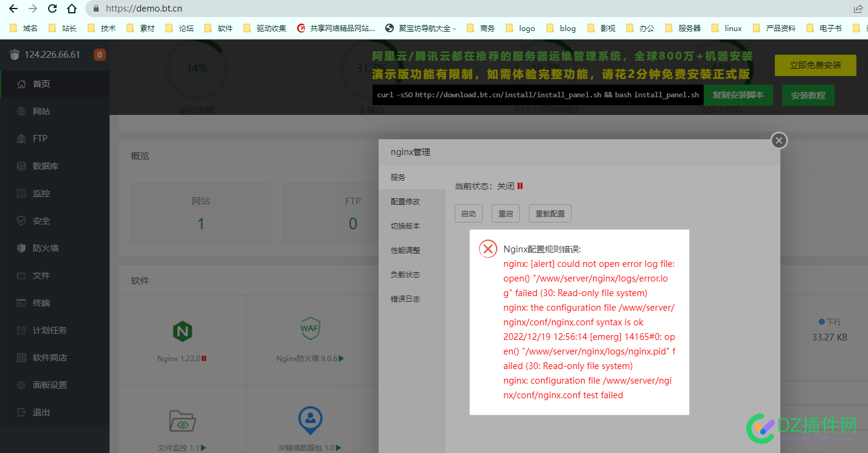Close the nginx管理 dialog
The height and width of the screenshot is (453, 868).
point(779,141)
